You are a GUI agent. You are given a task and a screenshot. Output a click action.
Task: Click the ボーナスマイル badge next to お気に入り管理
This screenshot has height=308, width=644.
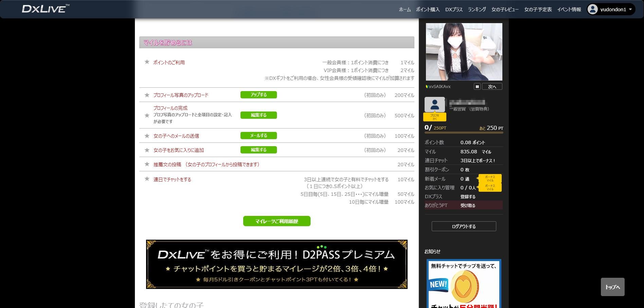[490, 187]
